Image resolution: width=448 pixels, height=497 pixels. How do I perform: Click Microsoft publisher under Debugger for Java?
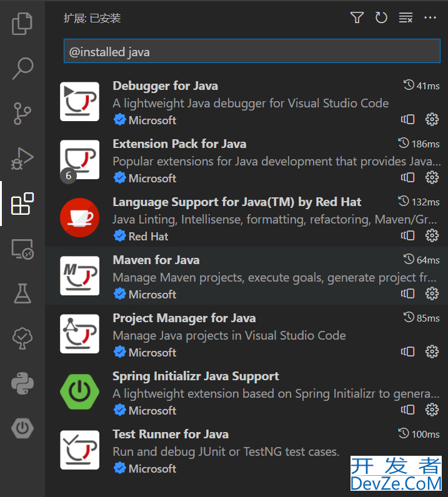(152, 121)
